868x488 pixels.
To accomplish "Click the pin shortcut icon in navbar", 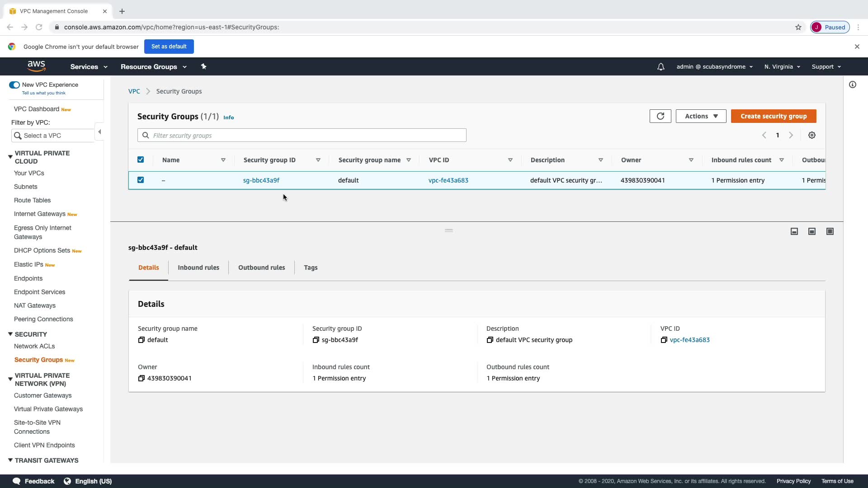I will (203, 66).
